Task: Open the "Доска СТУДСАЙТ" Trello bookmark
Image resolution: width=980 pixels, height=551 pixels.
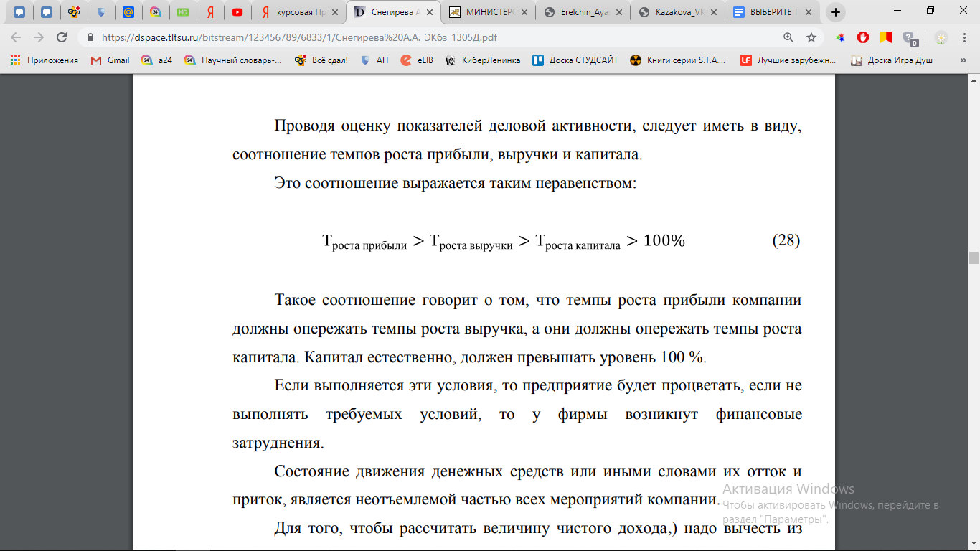Action: 575,60
